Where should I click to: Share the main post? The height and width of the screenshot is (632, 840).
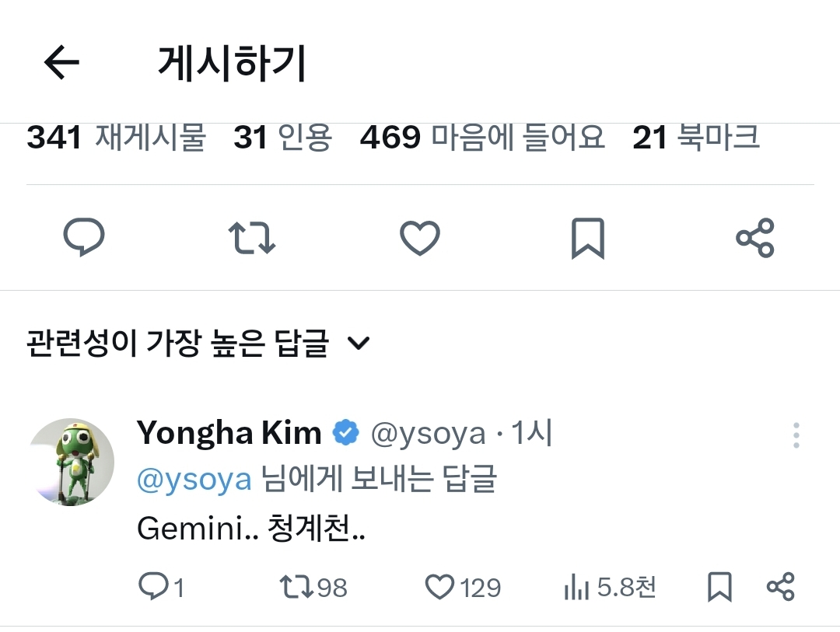coord(754,238)
